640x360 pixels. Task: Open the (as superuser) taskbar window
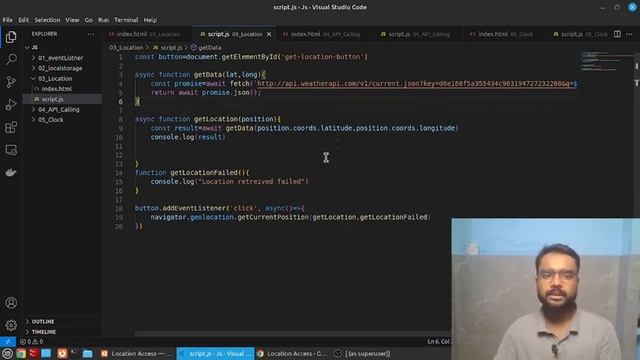pos(362,353)
